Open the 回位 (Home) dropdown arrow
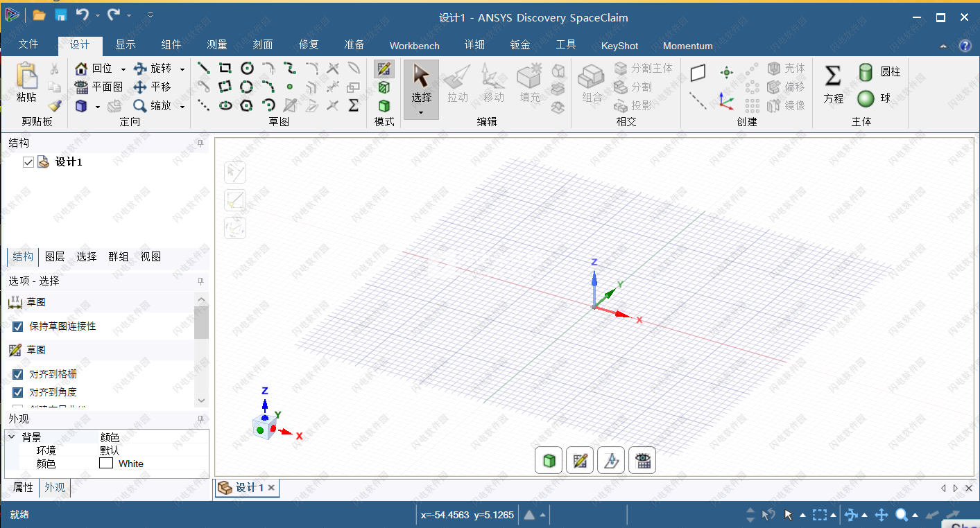 pyautogui.click(x=123, y=69)
